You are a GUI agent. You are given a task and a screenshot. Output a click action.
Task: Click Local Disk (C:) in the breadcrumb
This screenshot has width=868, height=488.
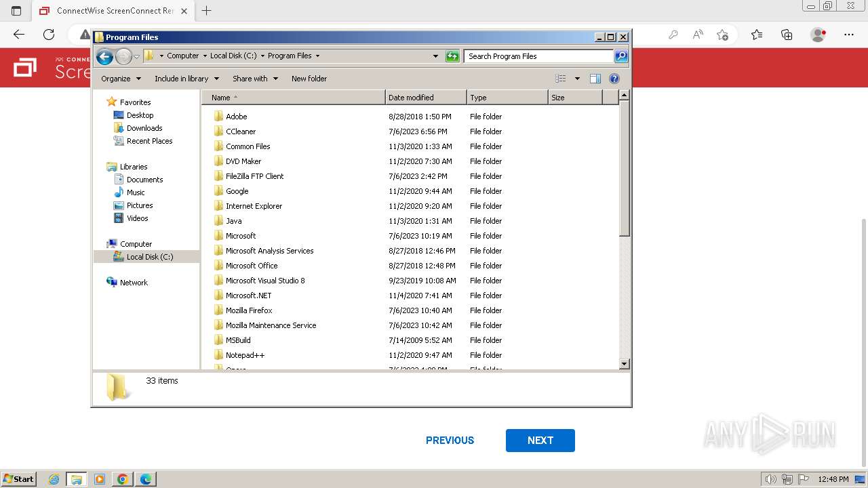233,56
